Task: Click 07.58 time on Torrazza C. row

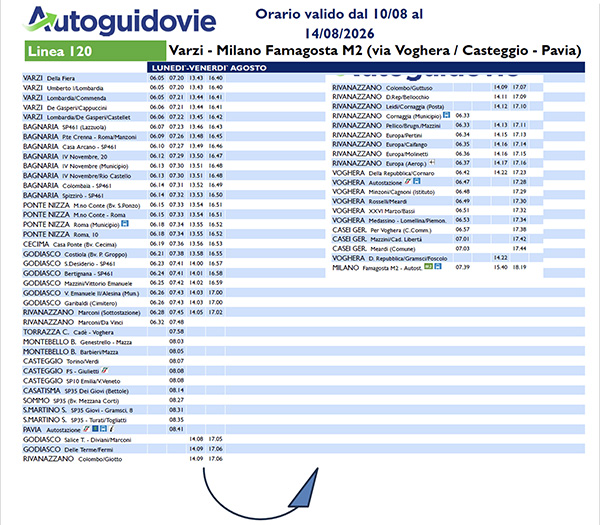Action: pos(176,332)
